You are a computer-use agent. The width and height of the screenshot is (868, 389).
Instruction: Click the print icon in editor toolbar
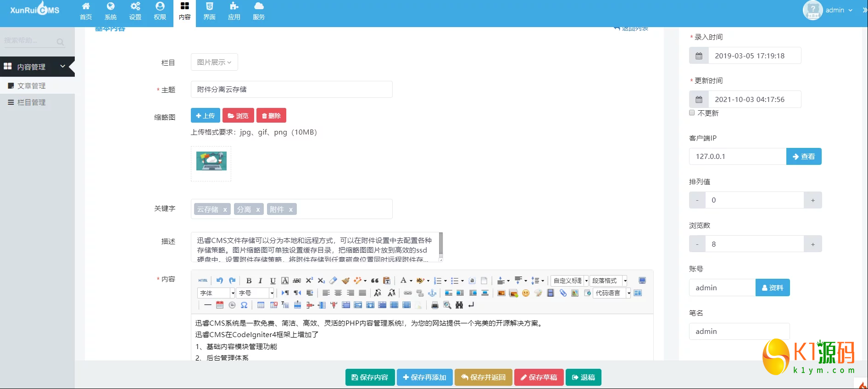tap(435, 305)
